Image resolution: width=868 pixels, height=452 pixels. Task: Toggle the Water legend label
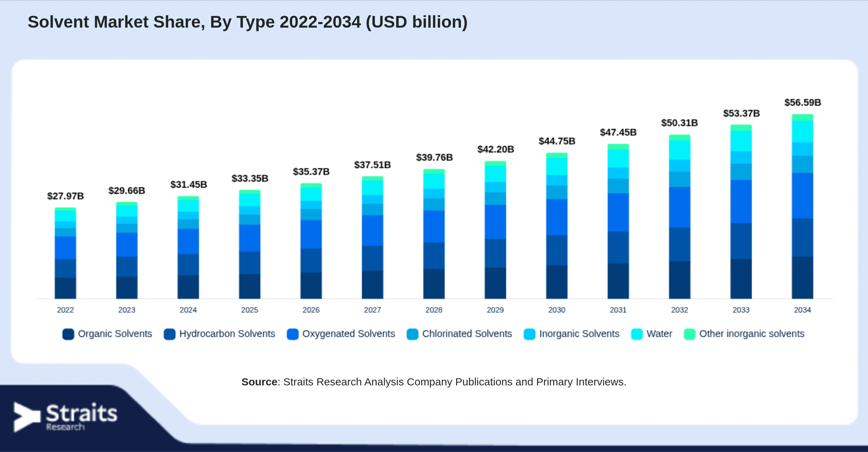[x=659, y=334]
